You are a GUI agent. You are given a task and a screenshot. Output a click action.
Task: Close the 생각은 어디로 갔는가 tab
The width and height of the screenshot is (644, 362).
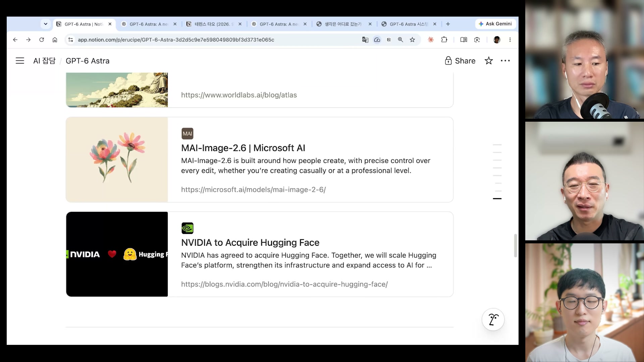tap(370, 24)
